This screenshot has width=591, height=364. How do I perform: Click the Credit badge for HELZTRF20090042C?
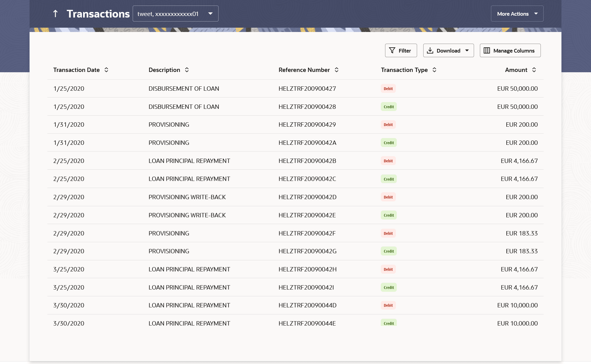click(388, 179)
